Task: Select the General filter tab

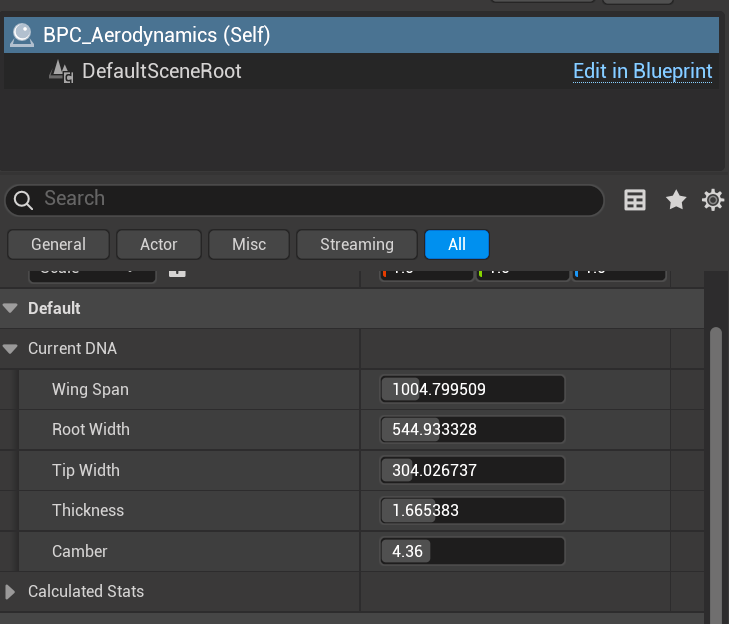Action: (x=58, y=244)
